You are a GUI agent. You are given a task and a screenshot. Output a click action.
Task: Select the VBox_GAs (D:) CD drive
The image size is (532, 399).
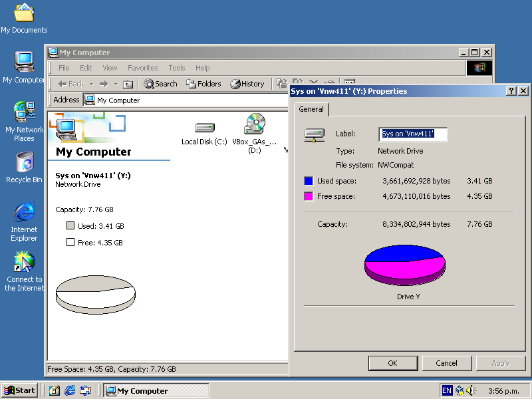point(254,125)
